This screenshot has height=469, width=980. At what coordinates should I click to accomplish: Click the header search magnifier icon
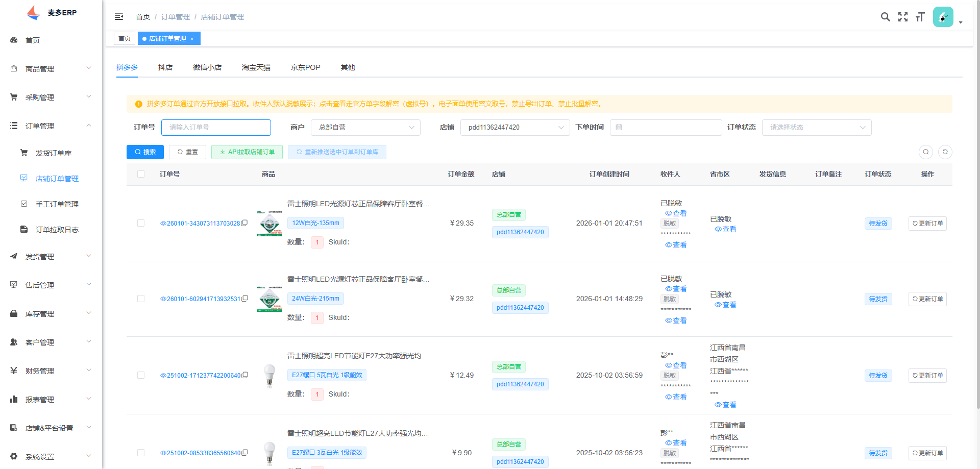pos(886,17)
